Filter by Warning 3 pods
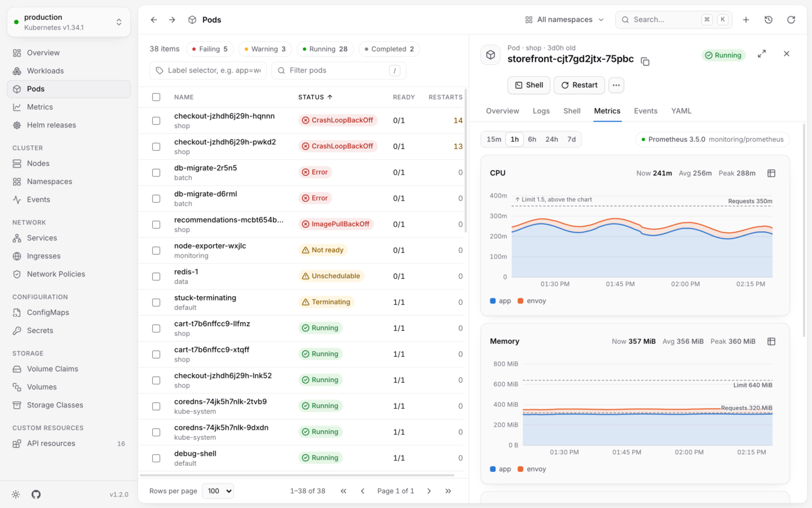 (x=265, y=49)
